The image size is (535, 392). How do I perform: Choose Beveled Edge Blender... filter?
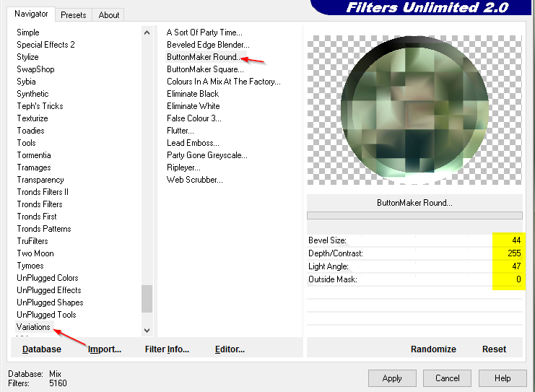208,45
